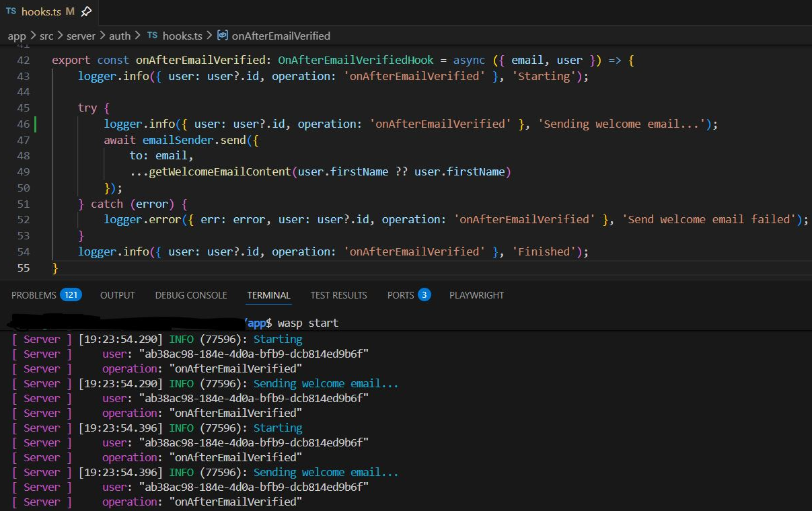Click the TS file icon in breadcrumb
Screen dimensions: 812x511
(152, 36)
